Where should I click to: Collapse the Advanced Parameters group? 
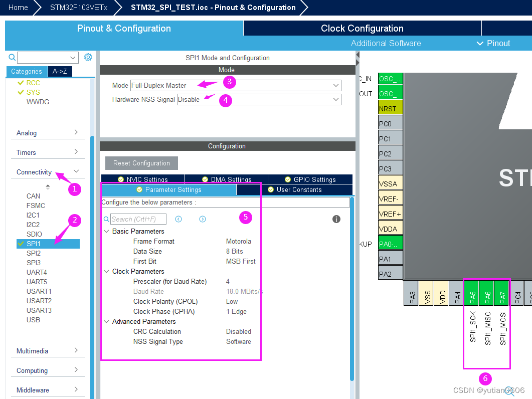point(106,322)
